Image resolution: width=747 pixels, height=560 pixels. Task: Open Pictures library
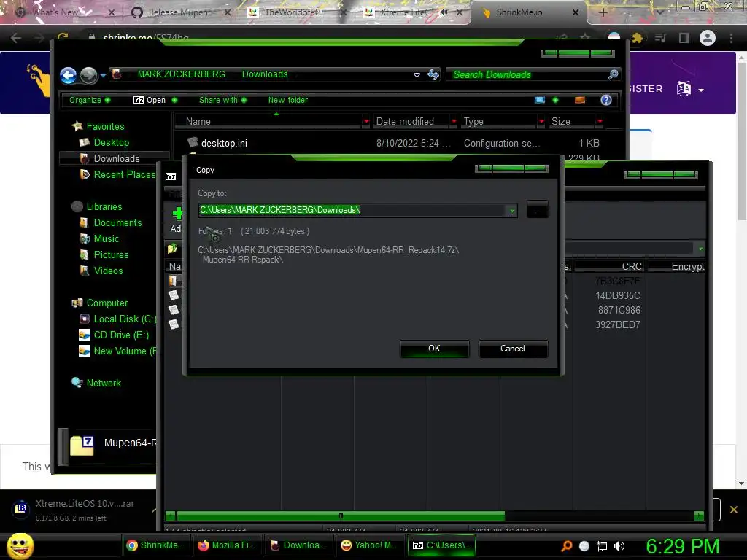pos(111,254)
